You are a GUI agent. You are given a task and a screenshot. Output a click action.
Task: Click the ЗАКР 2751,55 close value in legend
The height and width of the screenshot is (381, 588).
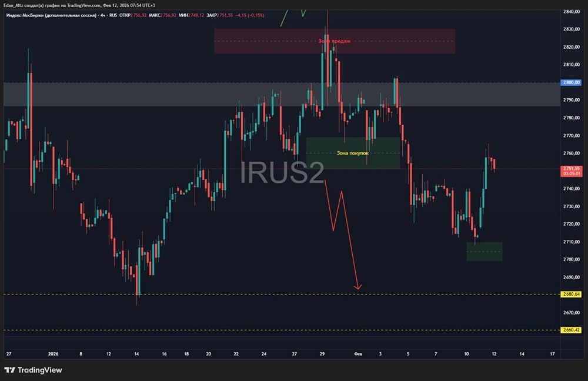(219, 15)
